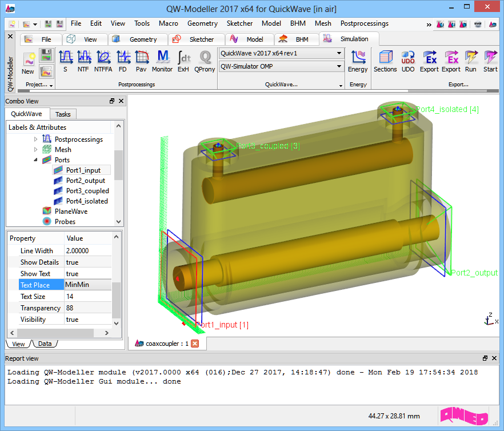Click the Transparency value field
This screenshot has width=504, height=431.
pos(88,308)
